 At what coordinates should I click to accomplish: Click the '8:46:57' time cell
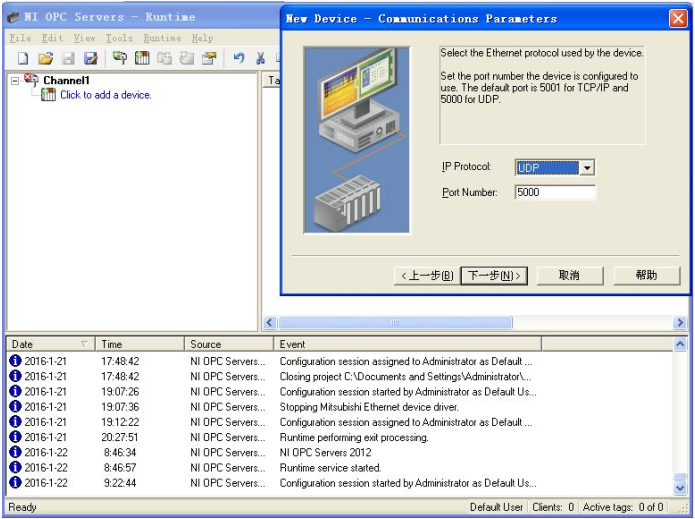click(x=120, y=468)
